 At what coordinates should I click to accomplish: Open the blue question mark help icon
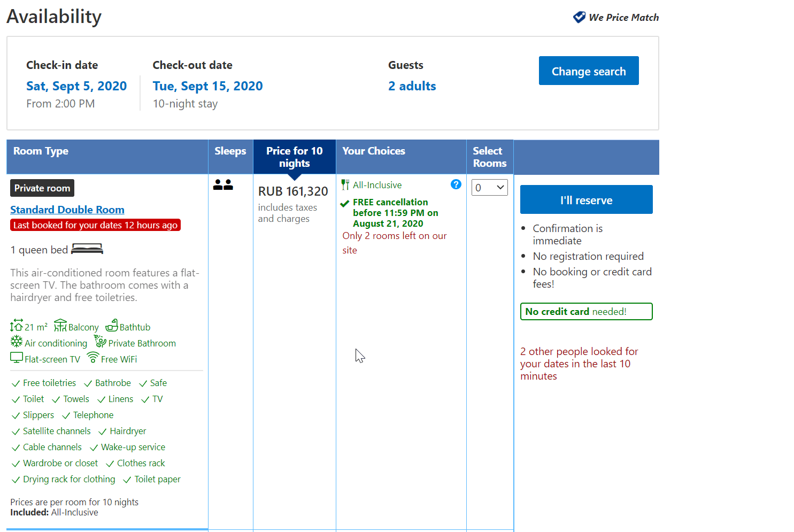pyautogui.click(x=456, y=184)
